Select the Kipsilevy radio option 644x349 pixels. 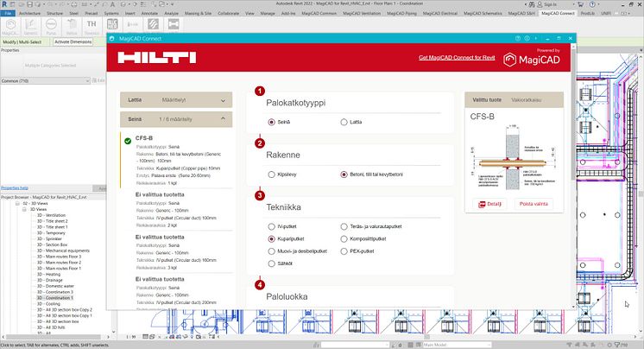pyautogui.click(x=271, y=174)
